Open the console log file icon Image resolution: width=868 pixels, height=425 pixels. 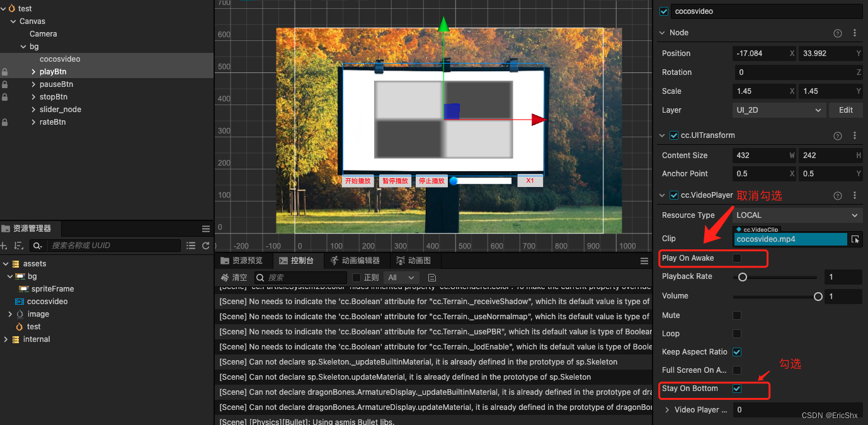tap(431, 278)
